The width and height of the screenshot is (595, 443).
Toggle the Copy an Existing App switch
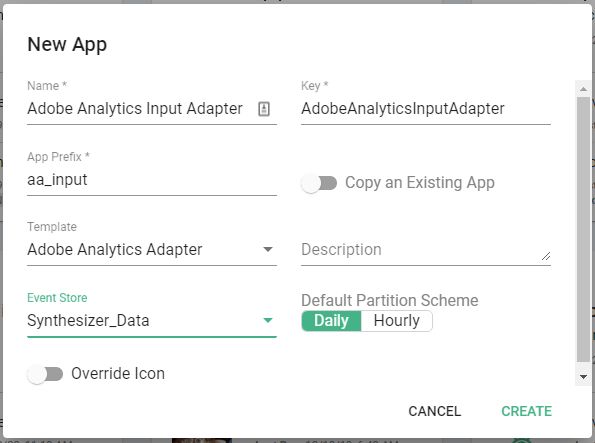pos(319,183)
